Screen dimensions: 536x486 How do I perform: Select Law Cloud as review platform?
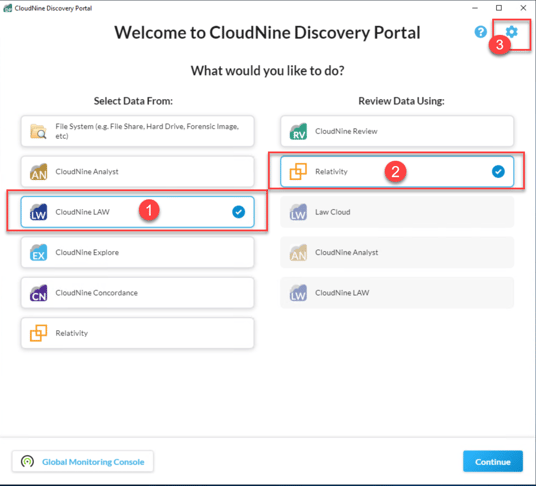(397, 212)
